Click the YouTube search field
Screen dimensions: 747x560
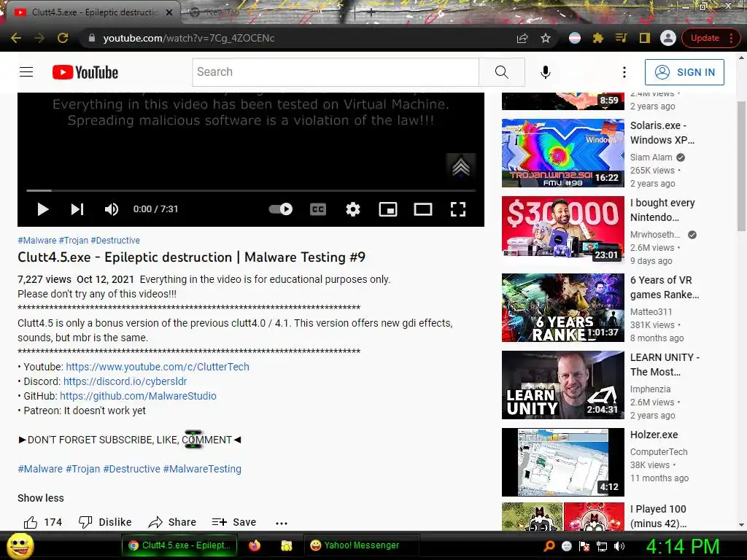336,72
